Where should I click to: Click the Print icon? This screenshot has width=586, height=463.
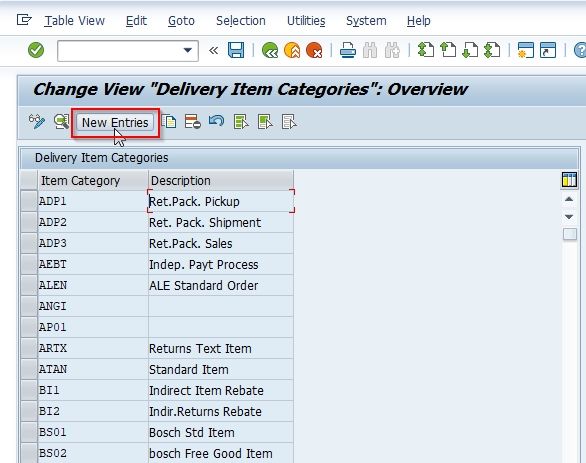coord(348,50)
